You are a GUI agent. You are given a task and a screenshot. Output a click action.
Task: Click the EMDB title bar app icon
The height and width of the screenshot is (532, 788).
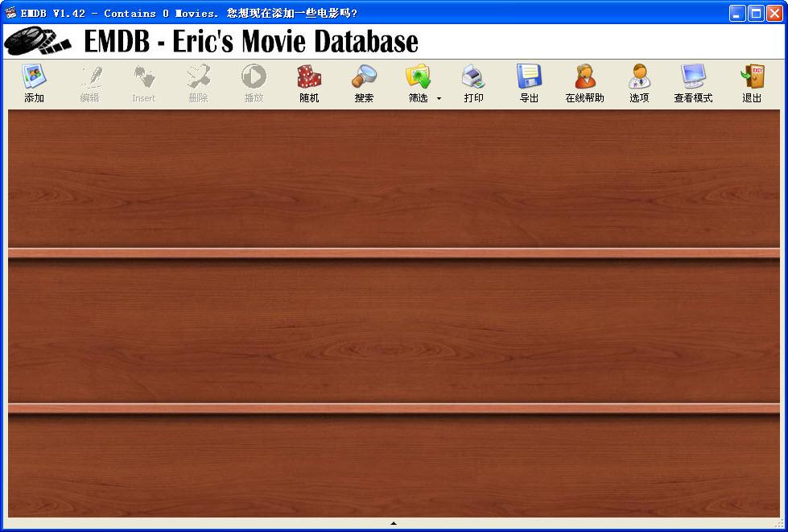10,13
